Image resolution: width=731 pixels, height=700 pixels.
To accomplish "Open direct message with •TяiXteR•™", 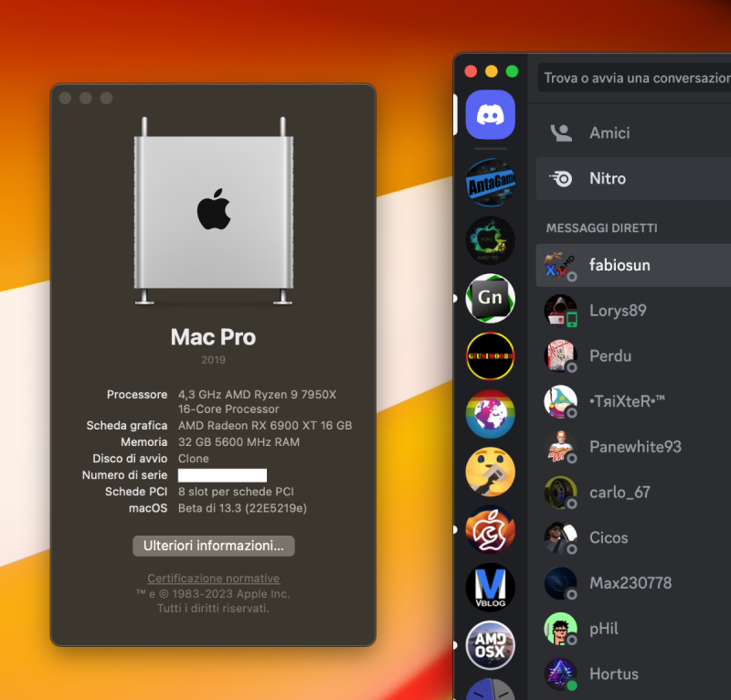I will point(633,401).
